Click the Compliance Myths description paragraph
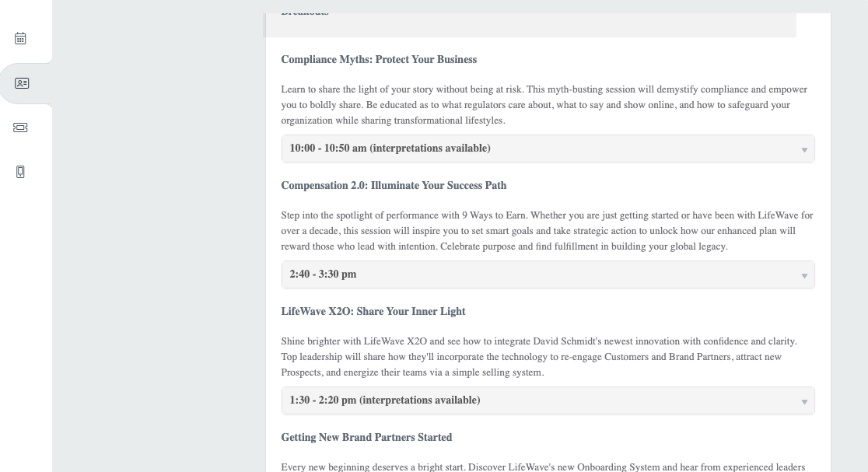Viewport: 868px width, 472px height. tap(544, 105)
